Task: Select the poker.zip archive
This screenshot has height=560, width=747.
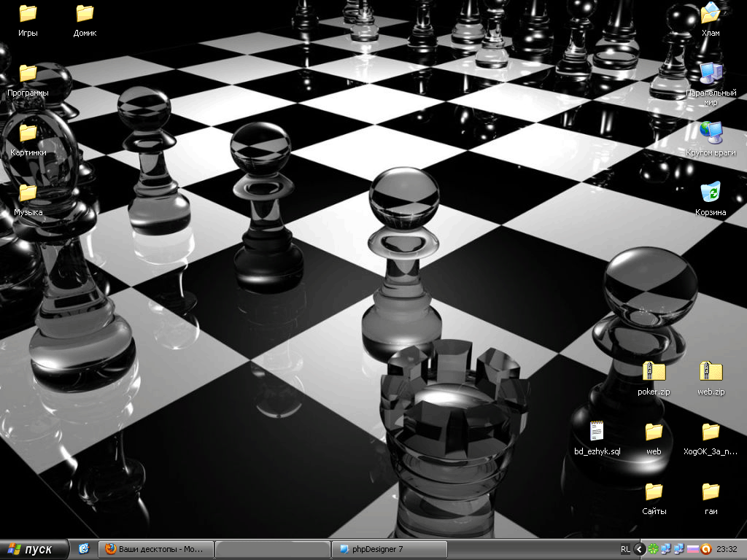Action: pos(654,373)
